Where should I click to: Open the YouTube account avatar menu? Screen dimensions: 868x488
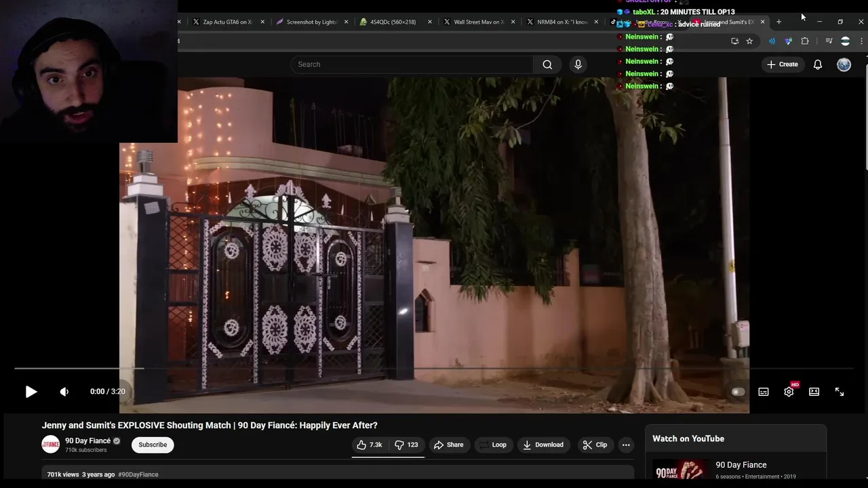(844, 64)
